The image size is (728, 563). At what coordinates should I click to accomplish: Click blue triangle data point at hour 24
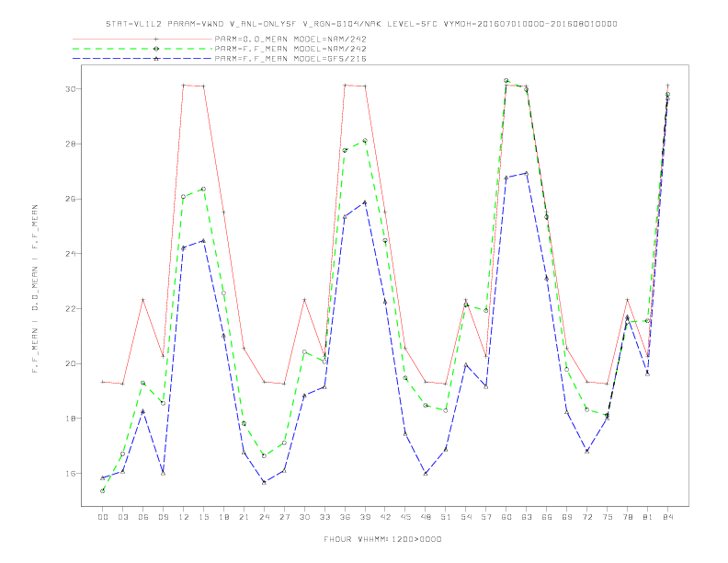264,483
